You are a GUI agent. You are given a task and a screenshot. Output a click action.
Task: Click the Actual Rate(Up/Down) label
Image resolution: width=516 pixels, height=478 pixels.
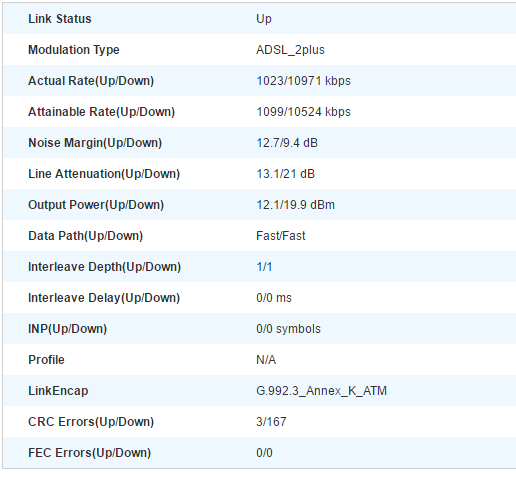[91, 81]
